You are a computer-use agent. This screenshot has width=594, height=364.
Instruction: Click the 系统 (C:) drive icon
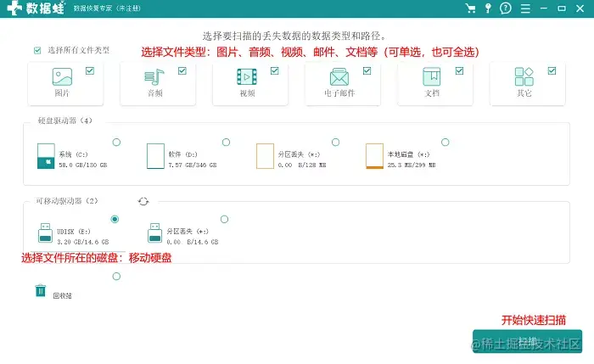46,156
